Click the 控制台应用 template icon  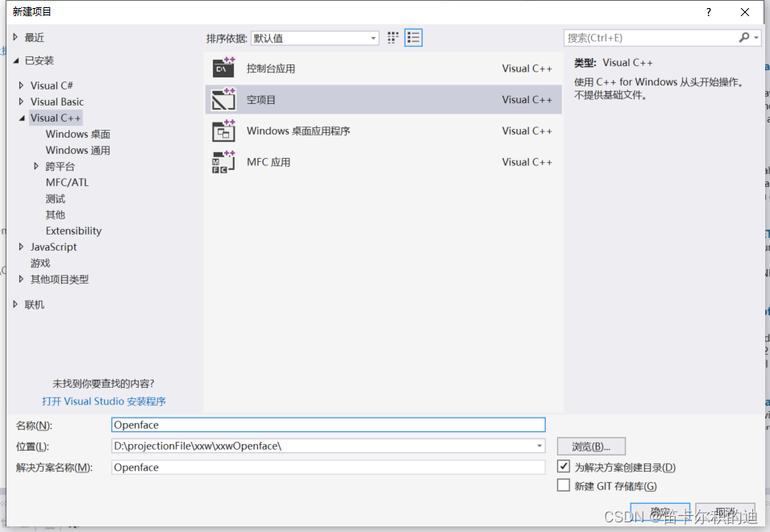click(x=223, y=69)
